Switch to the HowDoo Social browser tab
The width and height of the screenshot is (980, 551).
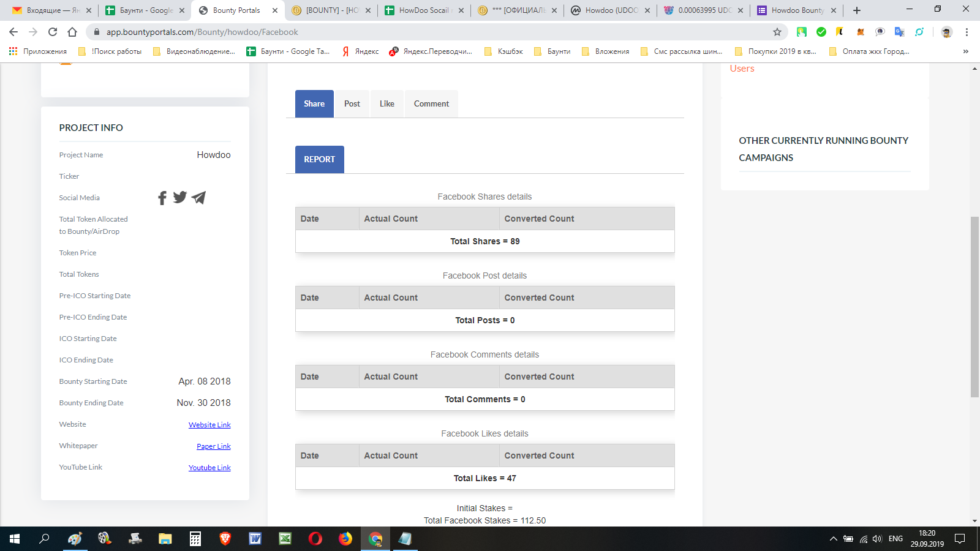[x=423, y=10]
